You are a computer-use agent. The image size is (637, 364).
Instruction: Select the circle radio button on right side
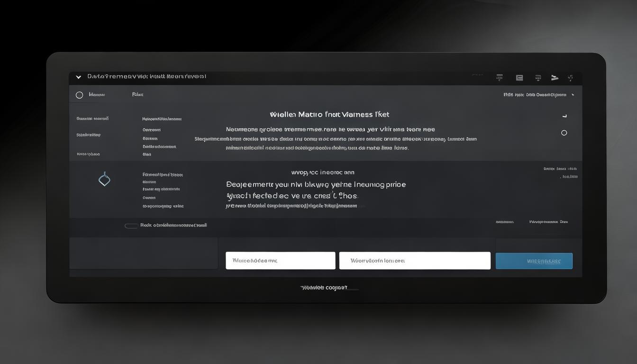tap(564, 133)
